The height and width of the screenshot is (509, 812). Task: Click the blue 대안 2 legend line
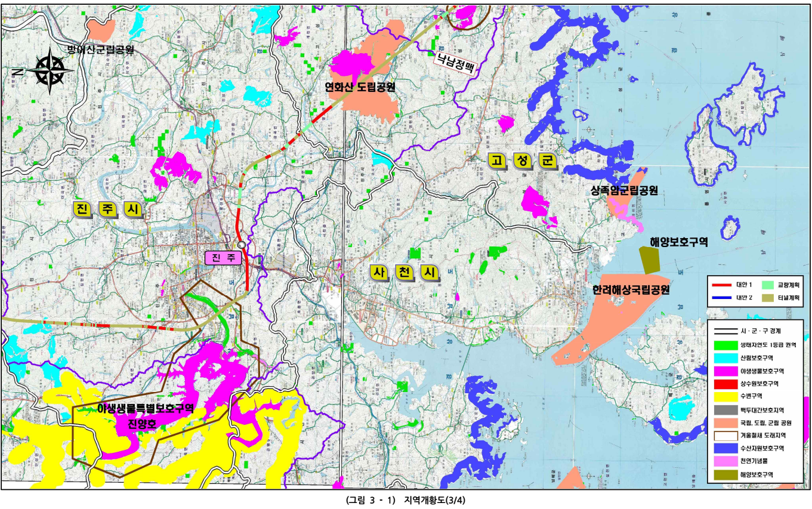(723, 297)
